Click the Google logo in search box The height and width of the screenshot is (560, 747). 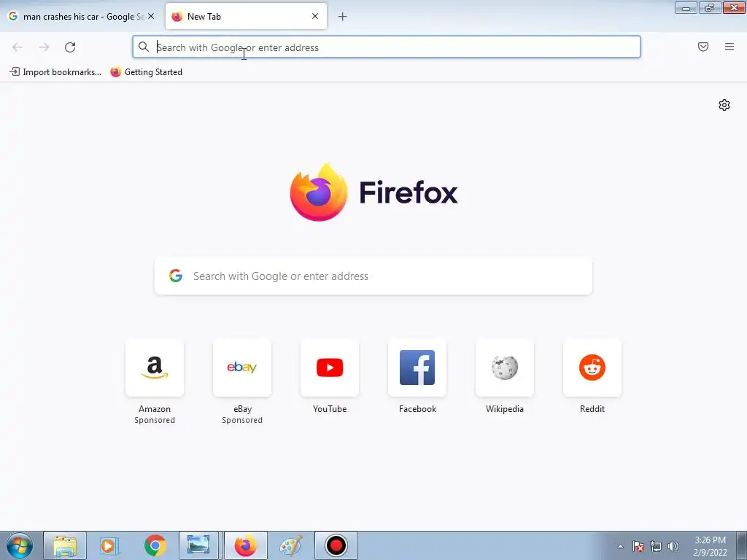[x=176, y=276]
